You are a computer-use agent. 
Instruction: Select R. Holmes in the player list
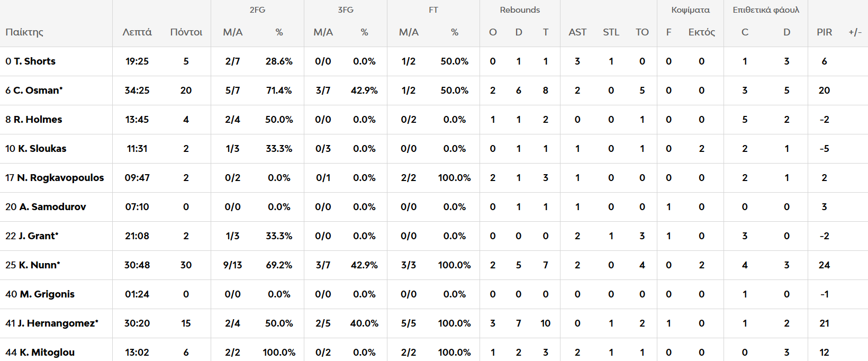(x=38, y=120)
